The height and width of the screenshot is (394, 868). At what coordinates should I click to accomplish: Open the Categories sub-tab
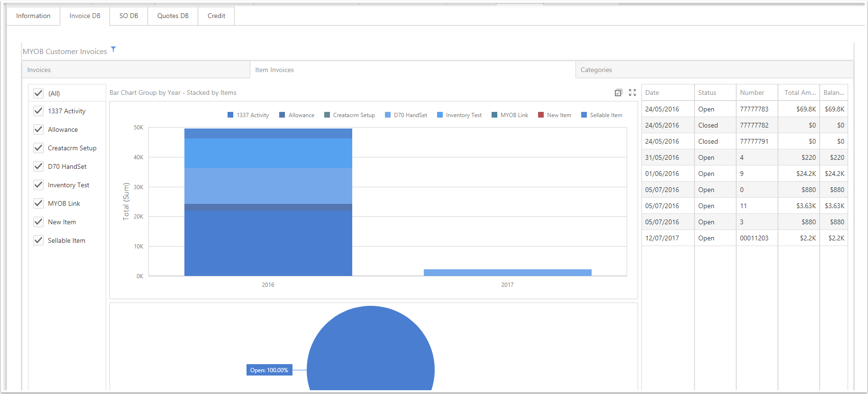[x=714, y=70]
